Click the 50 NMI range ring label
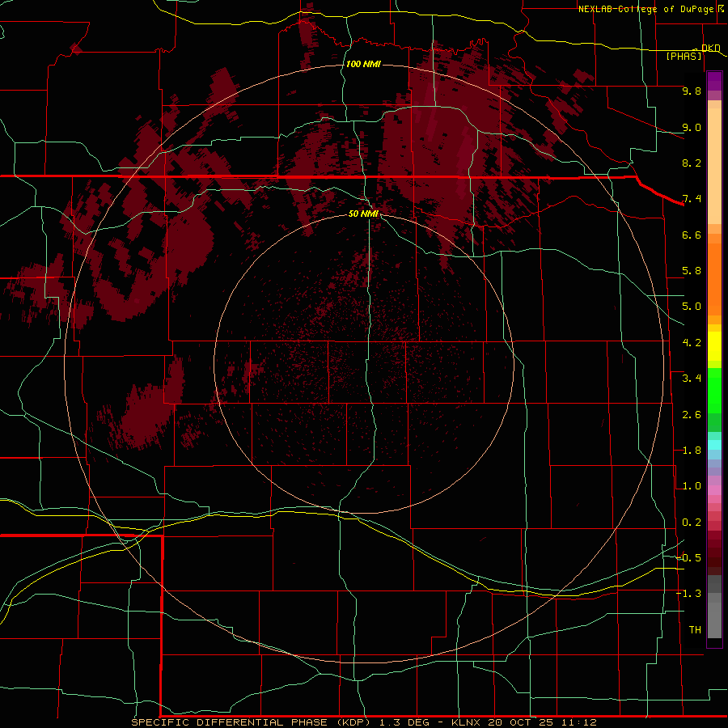This screenshot has height=728, width=728. 363,214
